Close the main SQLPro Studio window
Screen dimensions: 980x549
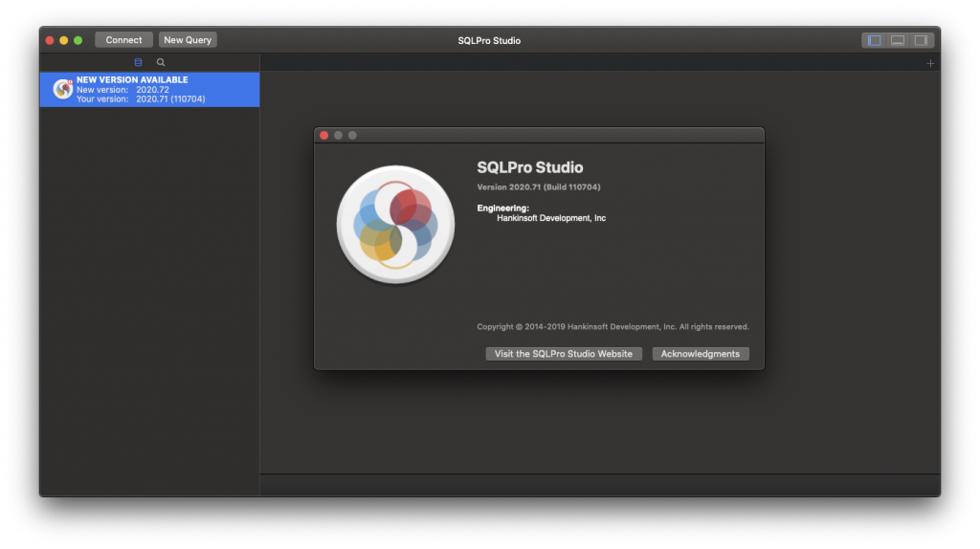pos(50,40)
